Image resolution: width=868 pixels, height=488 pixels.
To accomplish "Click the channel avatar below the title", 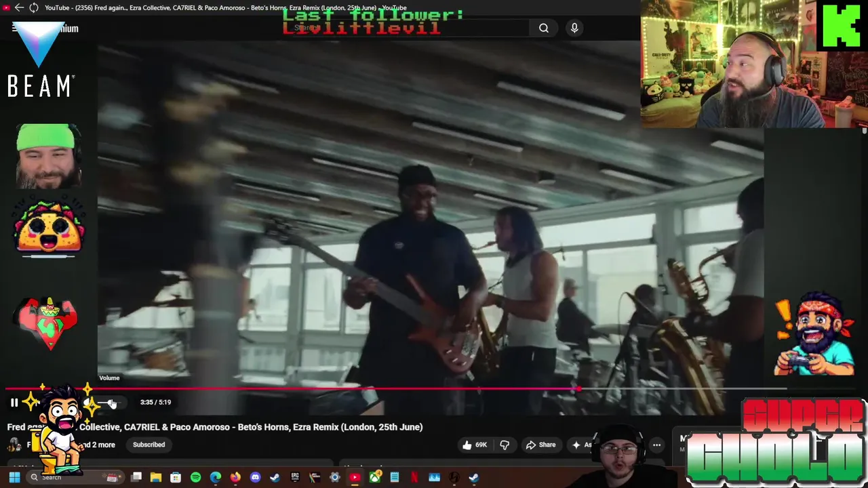I will tap(14, 445).
